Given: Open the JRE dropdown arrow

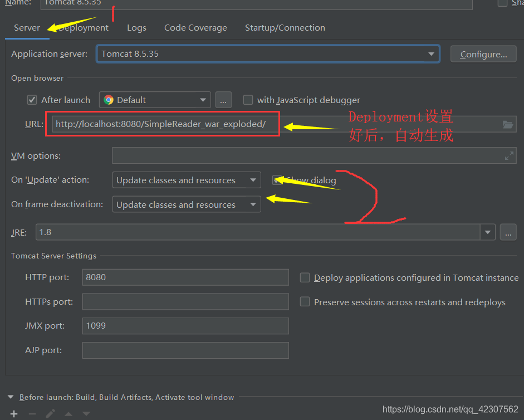Looking at the screenshot, I should pos(488,232).
